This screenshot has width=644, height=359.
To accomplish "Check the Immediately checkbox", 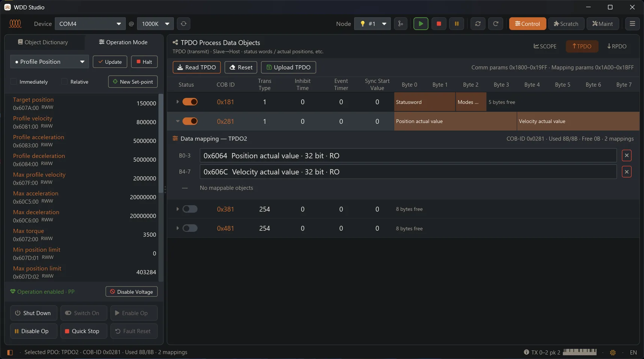I will (x=14, y=81).
